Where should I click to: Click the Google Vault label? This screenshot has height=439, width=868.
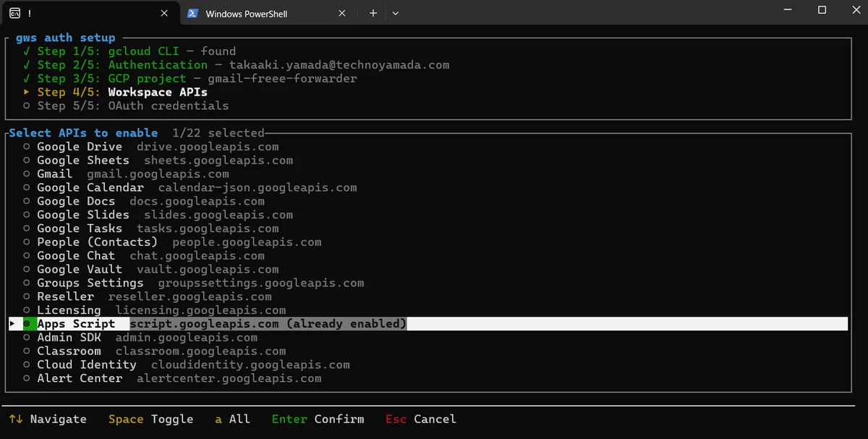(80, 269)
